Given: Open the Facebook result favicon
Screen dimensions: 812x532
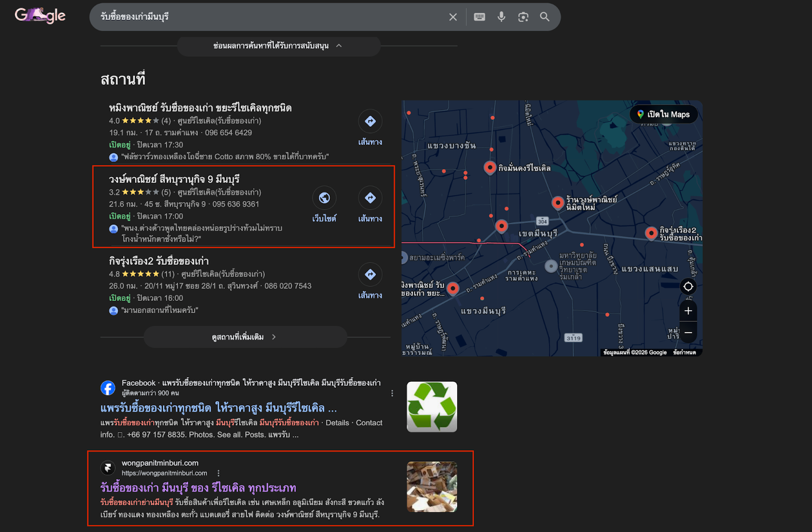Looking at the screenshot, I should (108, 388).
